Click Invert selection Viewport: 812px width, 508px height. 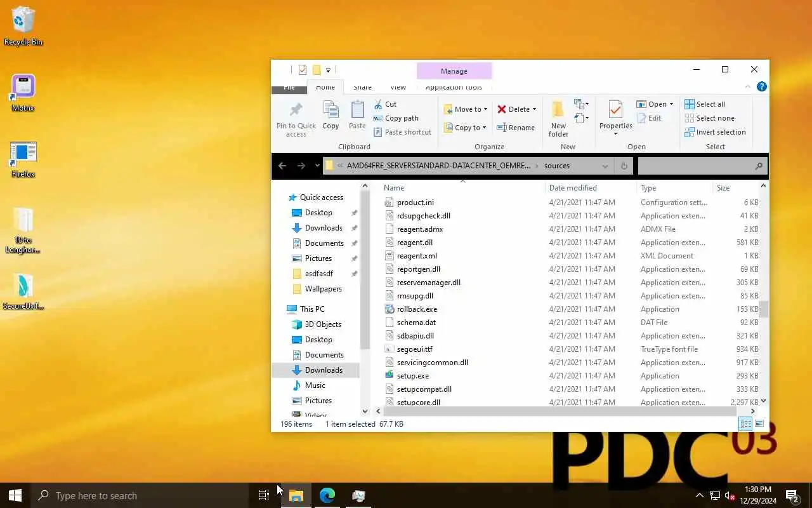(715, 132)
